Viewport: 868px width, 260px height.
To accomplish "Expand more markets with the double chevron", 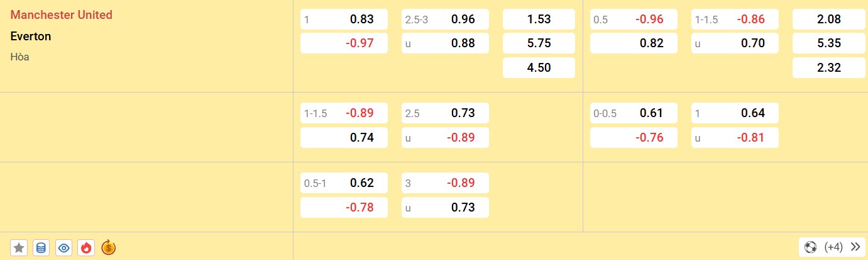I will coord(855,247).
